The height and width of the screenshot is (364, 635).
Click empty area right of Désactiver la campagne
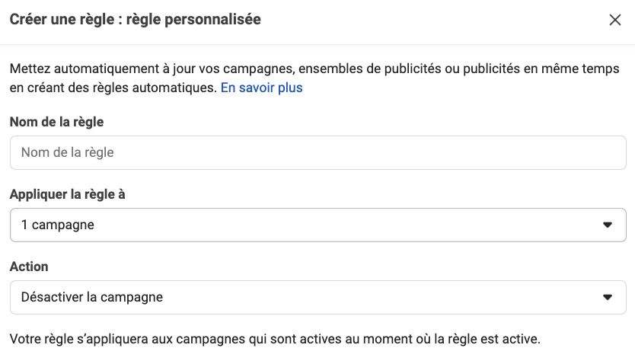[x=381, y=297]
